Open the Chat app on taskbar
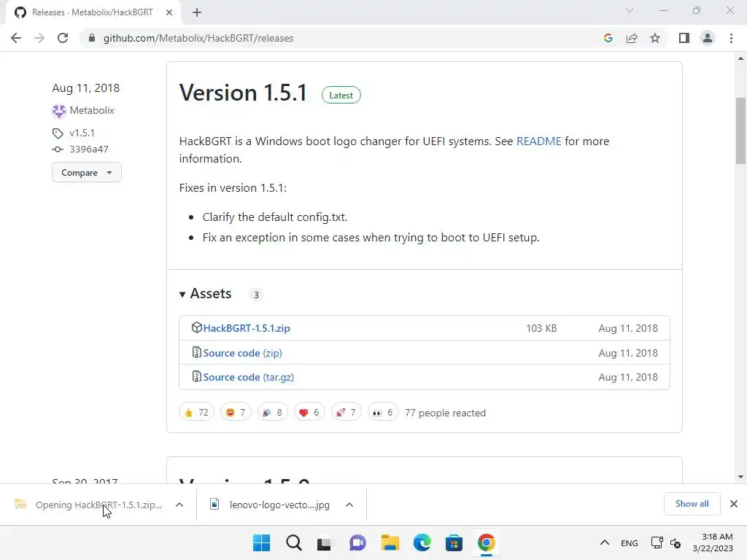This screenshot has height=560, width=747. pyautogui.click(x=357, y=542)
